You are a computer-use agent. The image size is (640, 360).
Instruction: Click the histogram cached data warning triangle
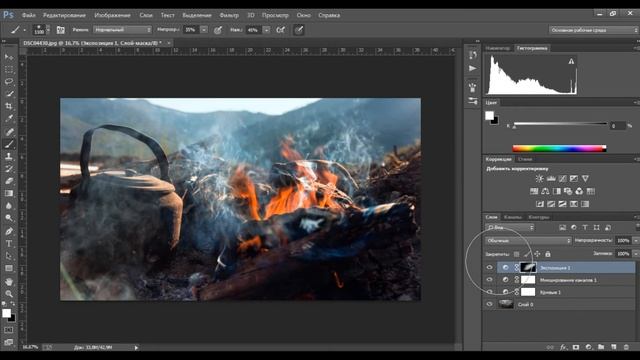click(571, 61)
